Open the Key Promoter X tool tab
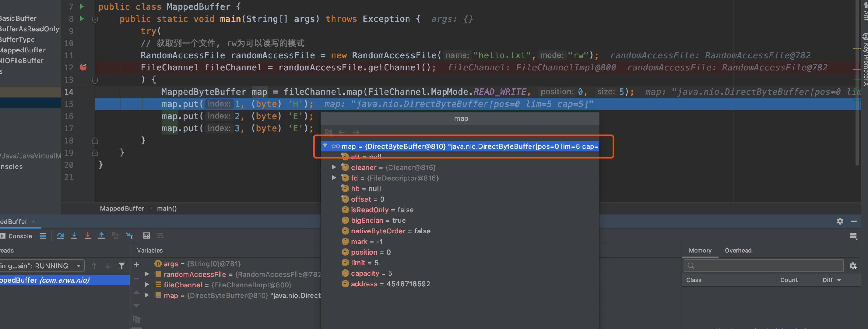This screenshot has height=329, width=868. (x=865, y=60)
